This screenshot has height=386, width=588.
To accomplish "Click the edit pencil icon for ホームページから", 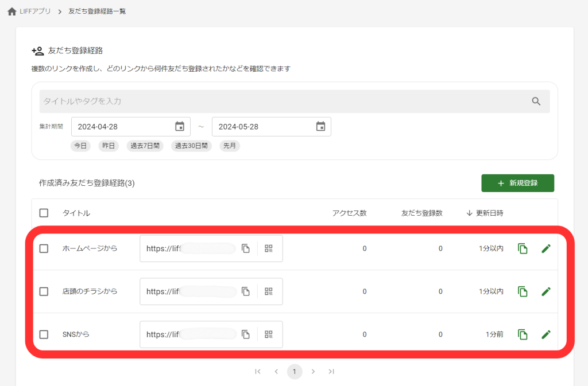I will pyautogui.click(x=546, y=248).
